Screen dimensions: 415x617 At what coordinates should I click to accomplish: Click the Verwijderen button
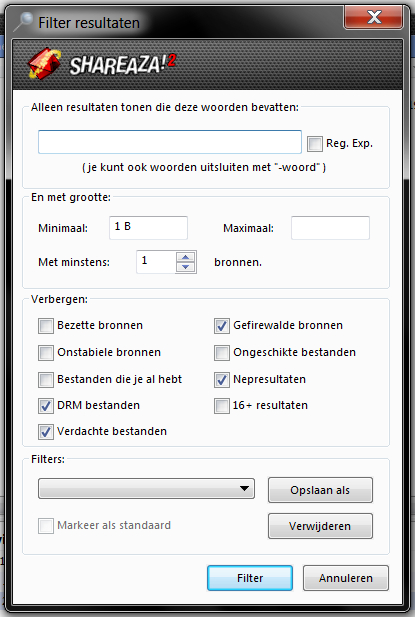point(320,526)
